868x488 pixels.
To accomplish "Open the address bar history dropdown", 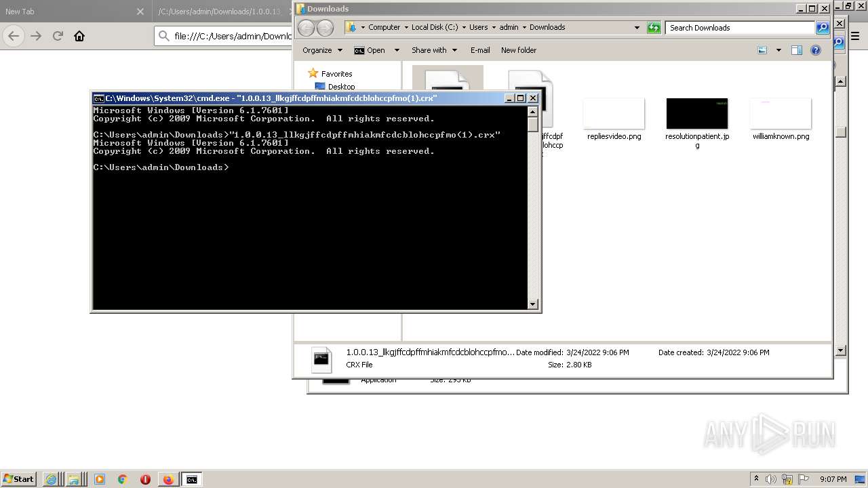I will click(x=637, y=28).
